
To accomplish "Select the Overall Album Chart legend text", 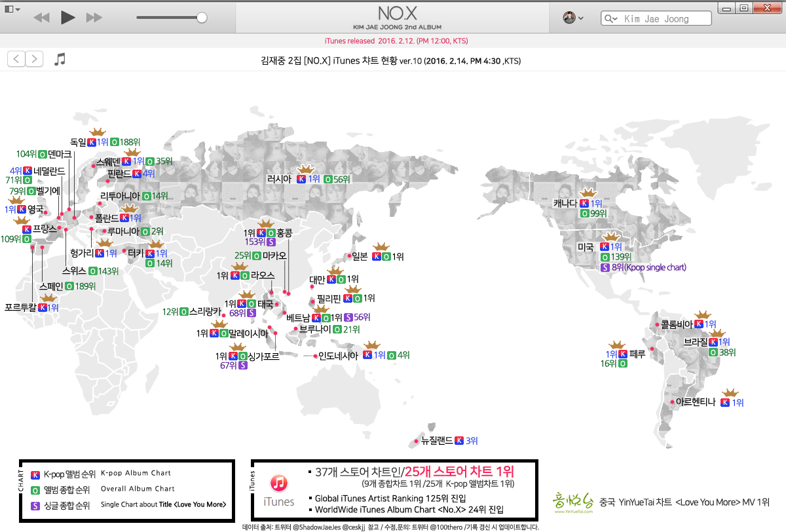I will pyautogui.click(x=138, y=489).
